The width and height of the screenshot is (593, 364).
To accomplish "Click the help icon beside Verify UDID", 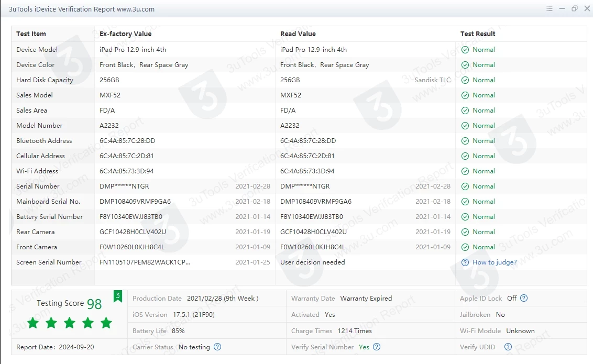I will tap(508, 347).
